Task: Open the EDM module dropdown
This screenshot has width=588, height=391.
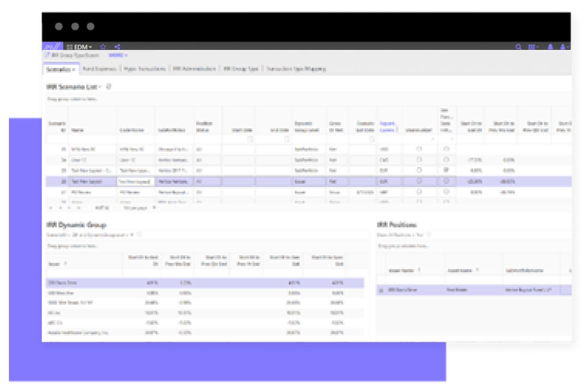Action: [80, 47]
